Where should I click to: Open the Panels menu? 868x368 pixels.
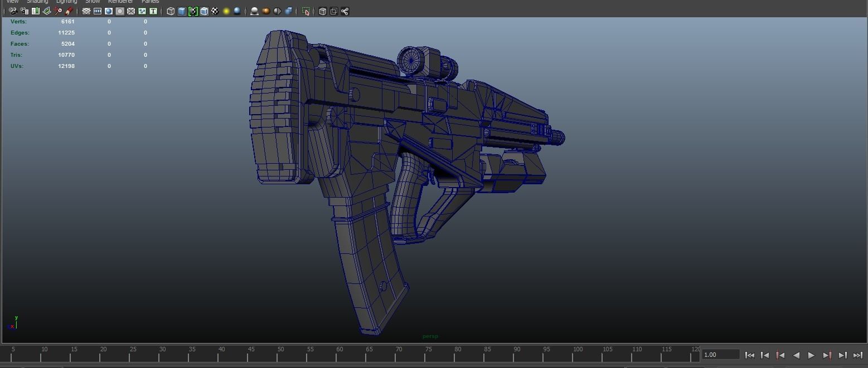tap(151, 2)
